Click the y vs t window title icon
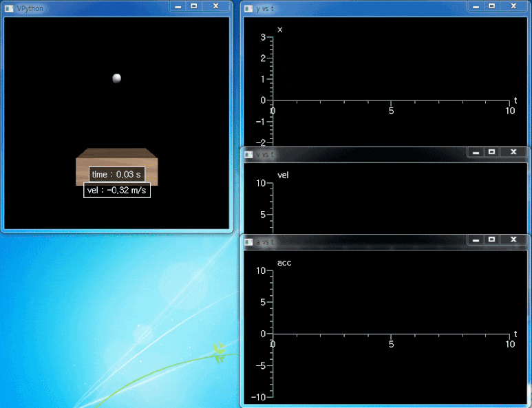 248,8
